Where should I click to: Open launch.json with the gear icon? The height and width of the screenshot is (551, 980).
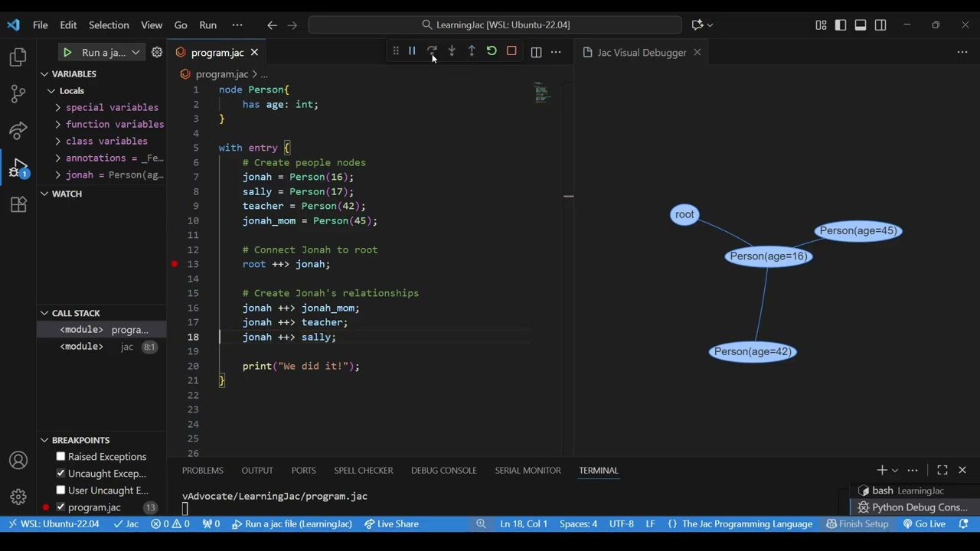click(157, 53)
